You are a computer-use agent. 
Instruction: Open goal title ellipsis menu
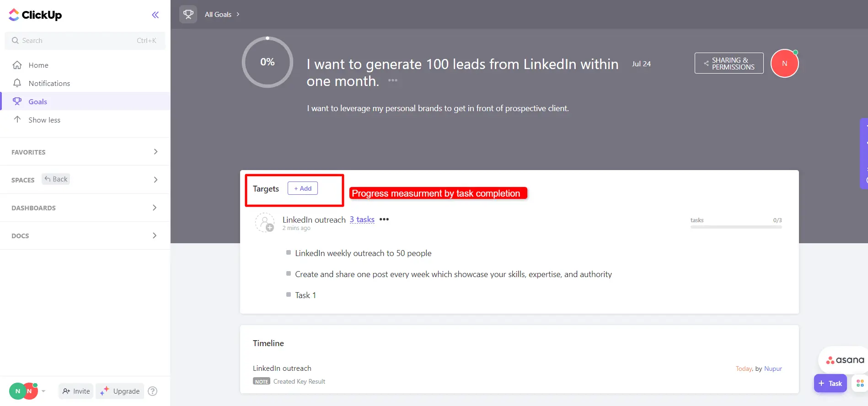point(393,80)
